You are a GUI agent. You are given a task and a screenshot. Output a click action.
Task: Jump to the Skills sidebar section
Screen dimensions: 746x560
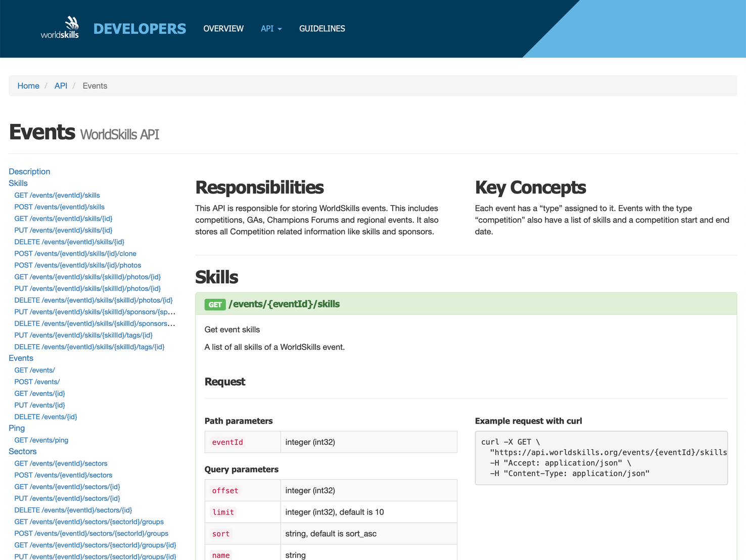click(x=18, y=183)
